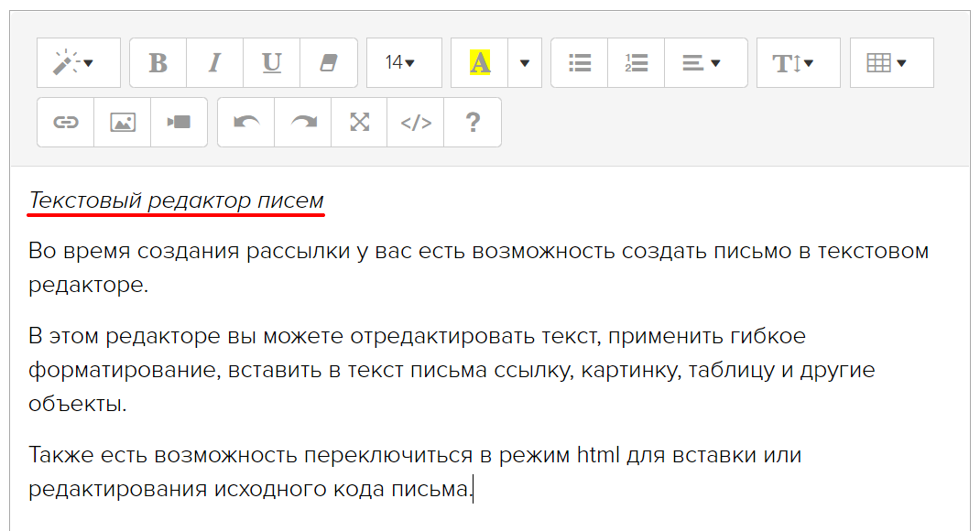Insert a numbered ordered list
The height and width of the screenshot is (531, 980).
tap(637, 63)
